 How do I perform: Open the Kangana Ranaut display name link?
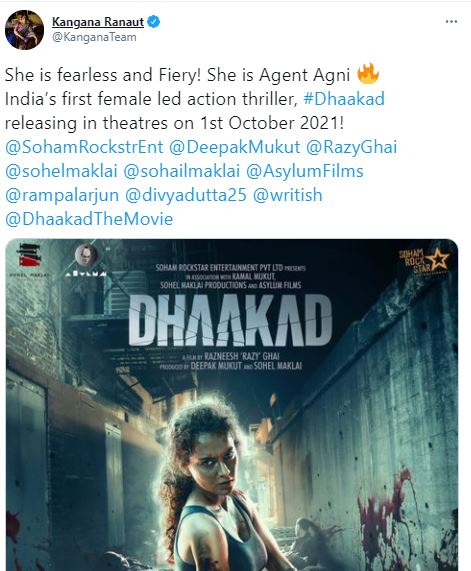click(98, 22)
